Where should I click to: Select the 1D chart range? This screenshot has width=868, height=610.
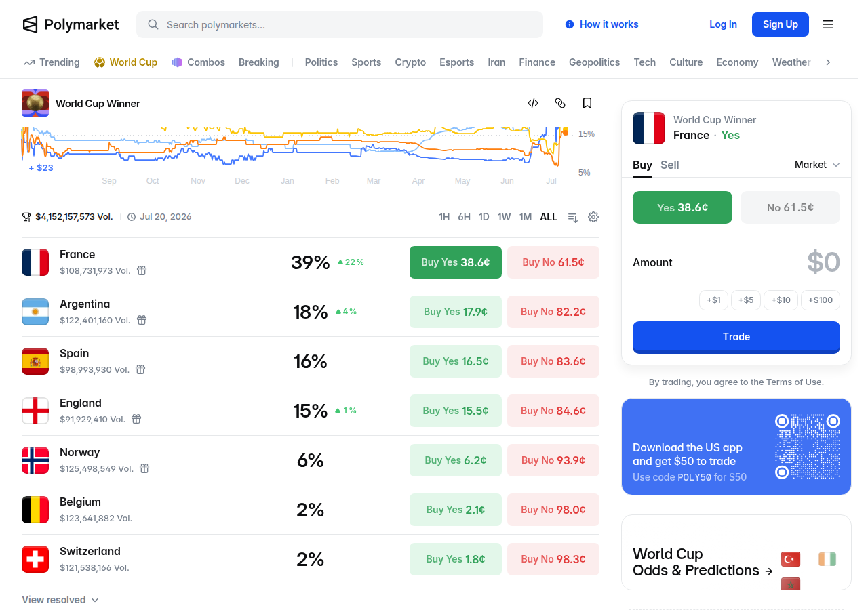point(484,217)
